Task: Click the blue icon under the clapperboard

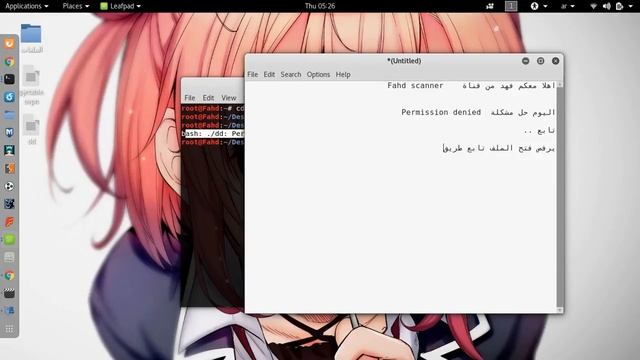Action: click(x=9, y=311)
